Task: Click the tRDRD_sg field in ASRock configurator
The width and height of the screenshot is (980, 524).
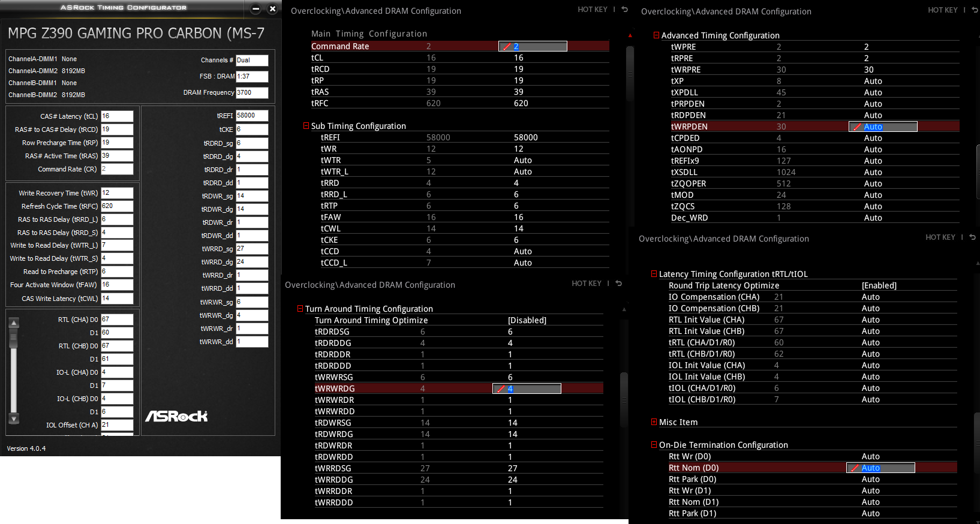Action: coord(252,143)
